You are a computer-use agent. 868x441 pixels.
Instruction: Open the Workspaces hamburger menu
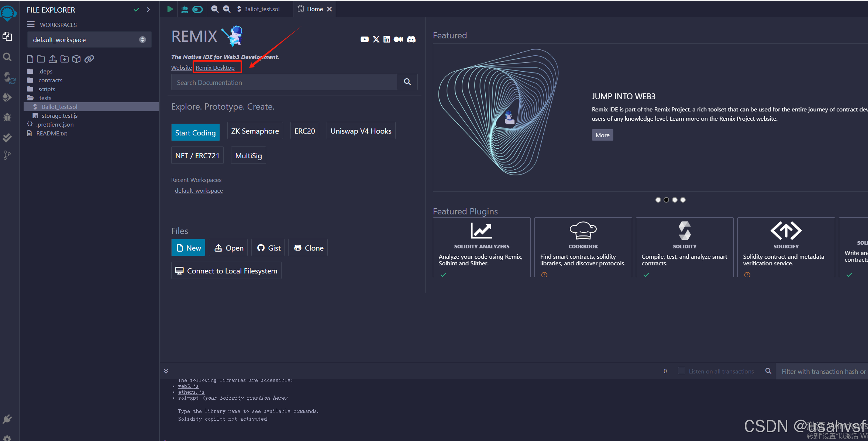click(x=31, y=24)
